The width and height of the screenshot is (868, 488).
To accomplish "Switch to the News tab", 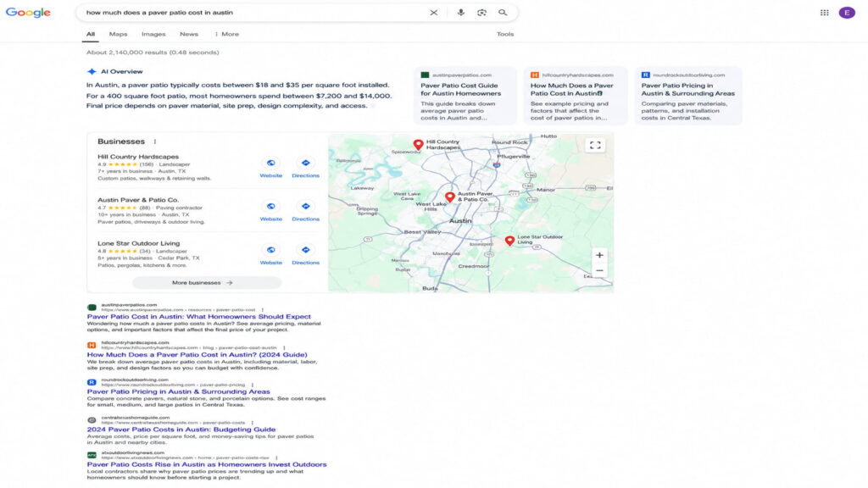I will pos(189,34).
